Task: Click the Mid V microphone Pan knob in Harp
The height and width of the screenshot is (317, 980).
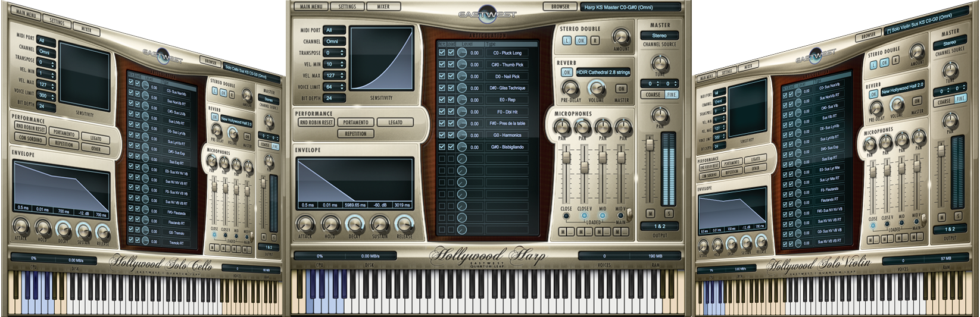Action: coord(623,126)
